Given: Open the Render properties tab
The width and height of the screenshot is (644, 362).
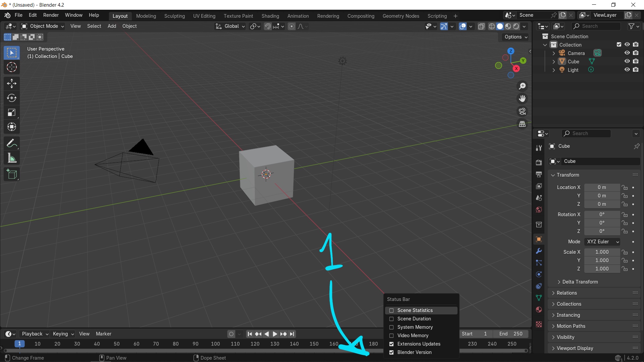Looking at the screenshot, I should (539, 163).
